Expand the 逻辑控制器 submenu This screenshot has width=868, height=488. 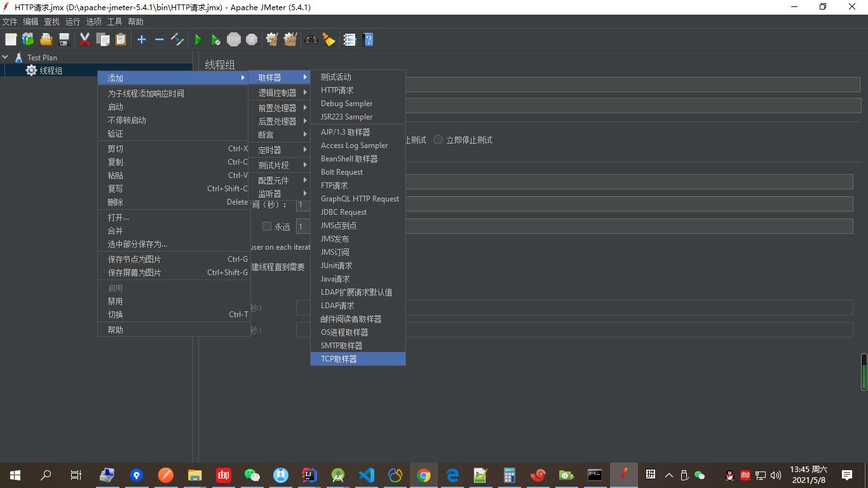(279, 93)
